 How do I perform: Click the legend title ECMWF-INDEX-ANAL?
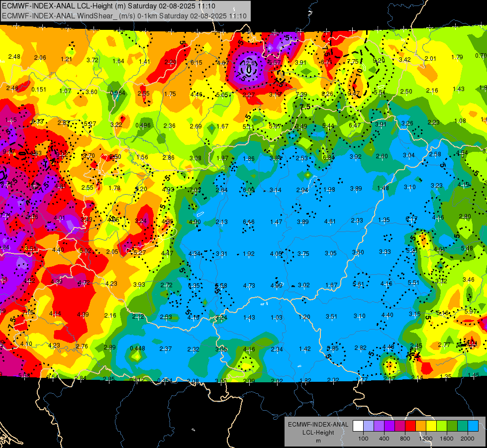coord(318,425)
